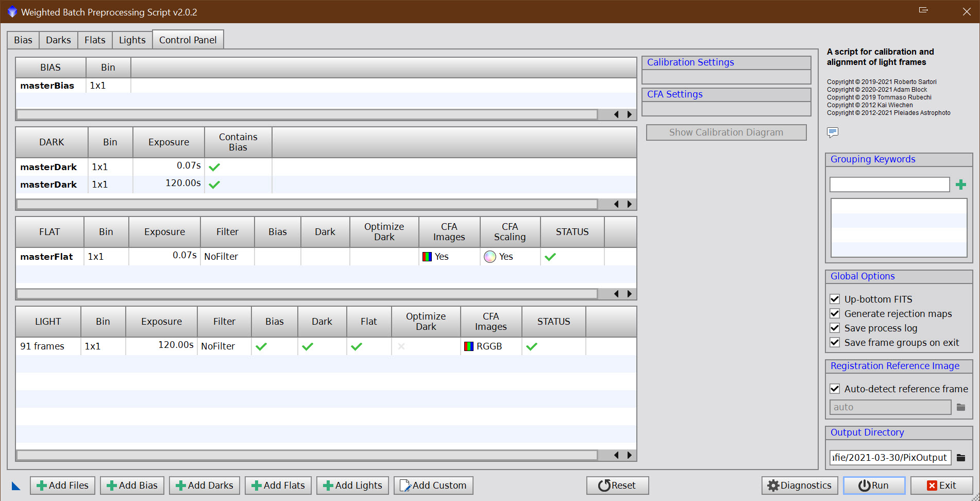Collapse Registration Reference Image section
Screen dimensions: 980x501
pos(899,366)
